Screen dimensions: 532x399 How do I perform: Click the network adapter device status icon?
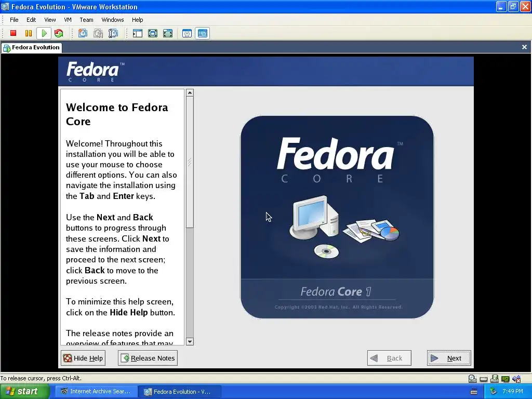(506, 379)
